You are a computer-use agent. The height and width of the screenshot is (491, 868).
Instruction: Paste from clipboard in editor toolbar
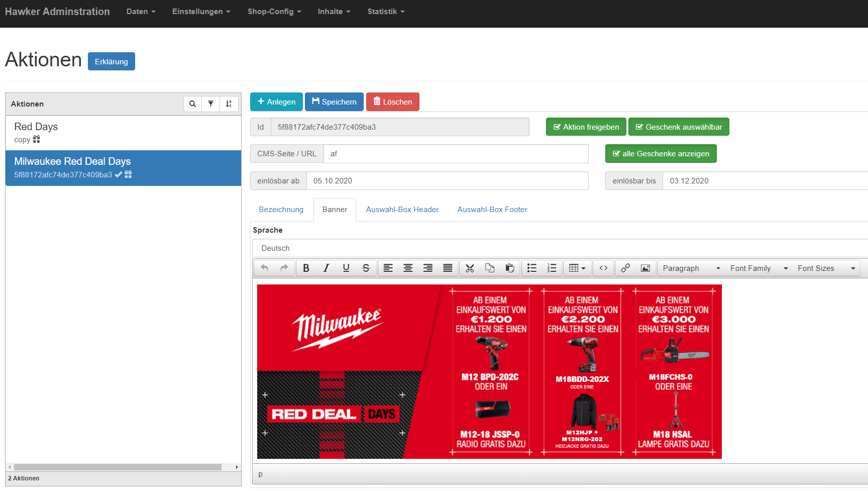click(x=510, y=268)
